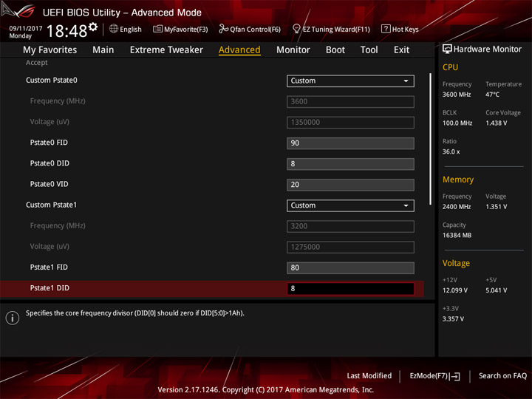Click the Memory Voltage value 1.351 V

click(497, 207)
